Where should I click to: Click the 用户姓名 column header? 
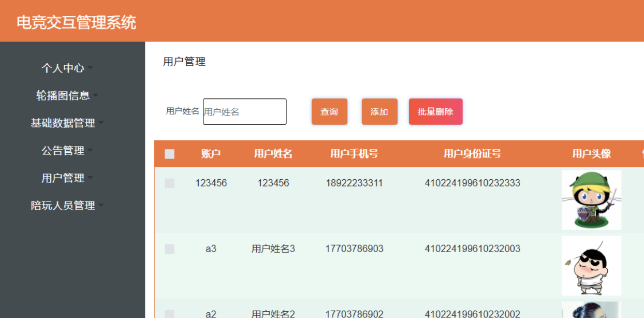click(x=273, y=154)
